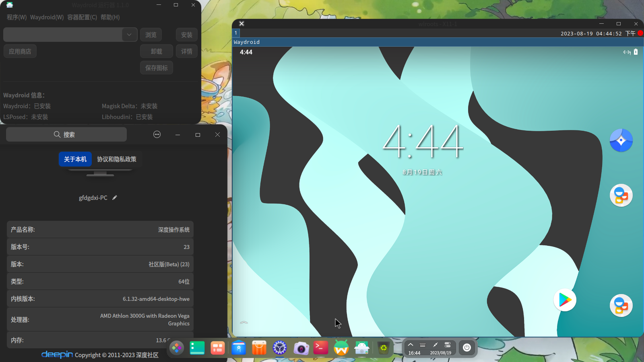Viewport: 644px width, 362px height.
Task: Click the dock clock showing 16:44
Action: coord(414,353)
